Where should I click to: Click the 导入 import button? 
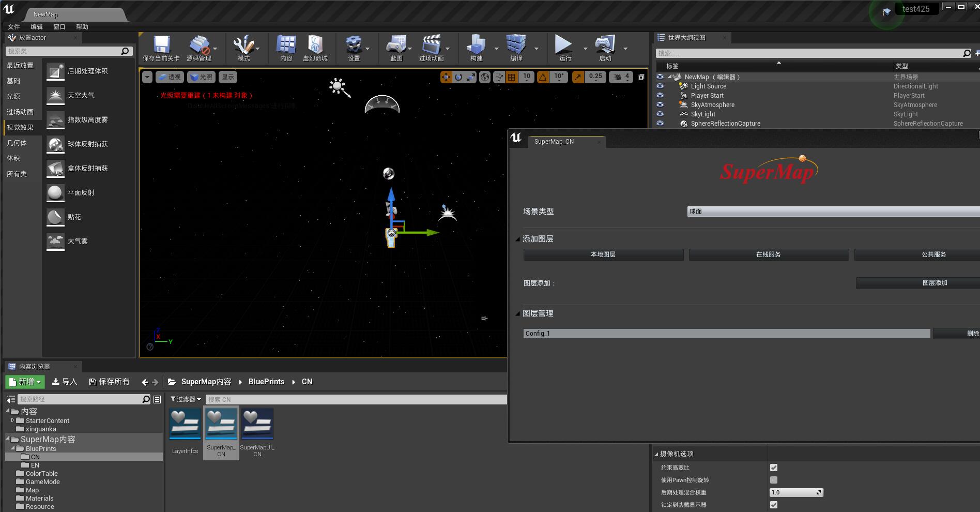click(64, 382)
